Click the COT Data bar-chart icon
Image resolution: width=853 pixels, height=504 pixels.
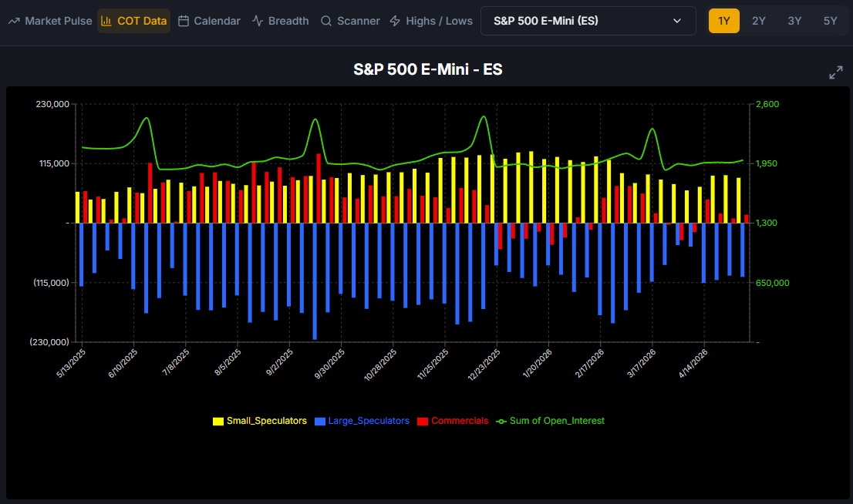click(106, 21)
